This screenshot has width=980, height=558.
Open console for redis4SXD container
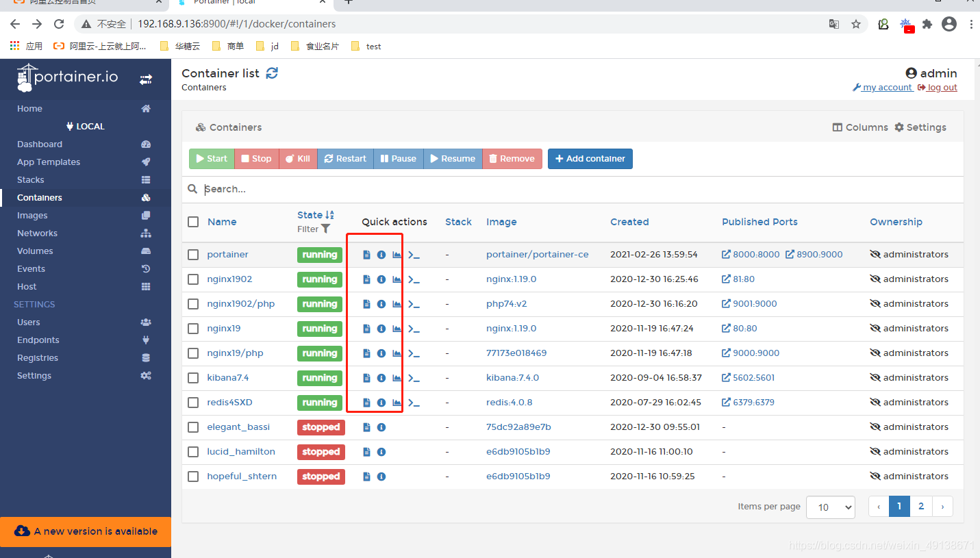click(x=414, y=403)
